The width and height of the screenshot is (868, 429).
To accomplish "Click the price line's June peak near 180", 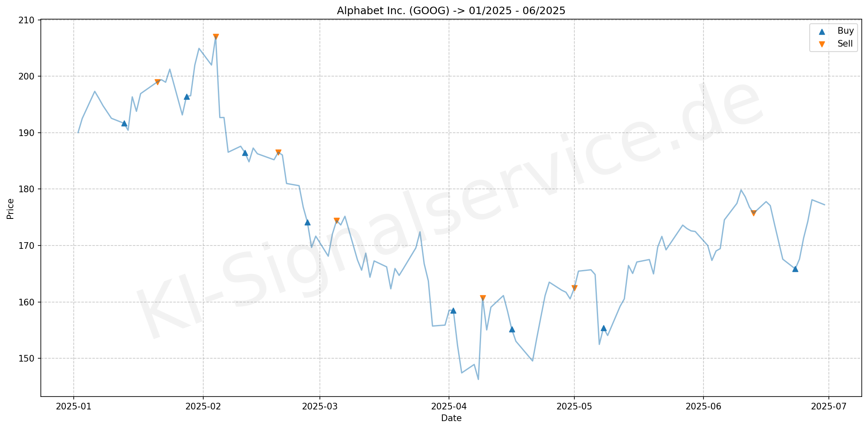I will [741, 190].
